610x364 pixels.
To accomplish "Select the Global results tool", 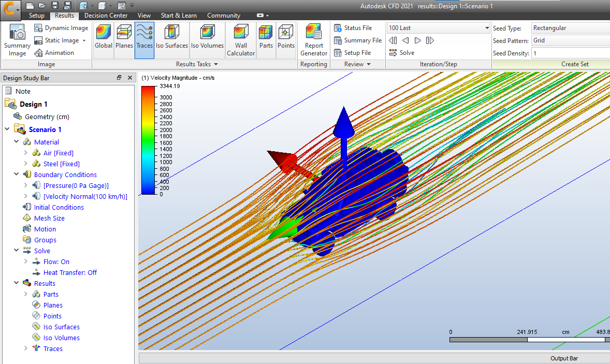I will pos(104,40).
